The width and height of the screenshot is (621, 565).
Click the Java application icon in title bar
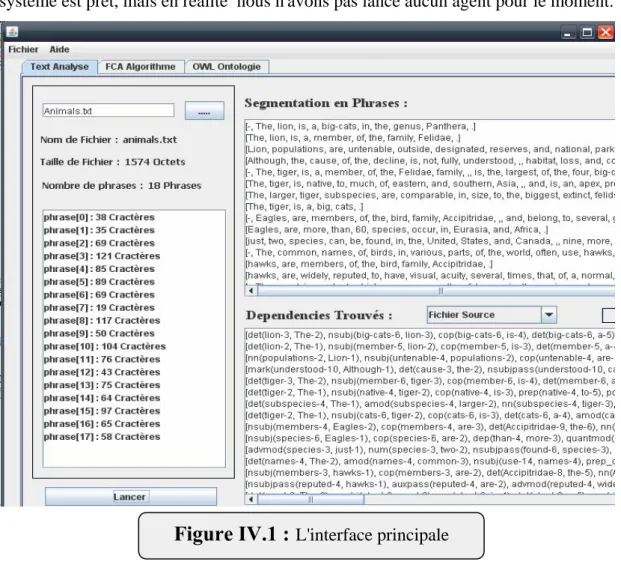coord(12,32)
